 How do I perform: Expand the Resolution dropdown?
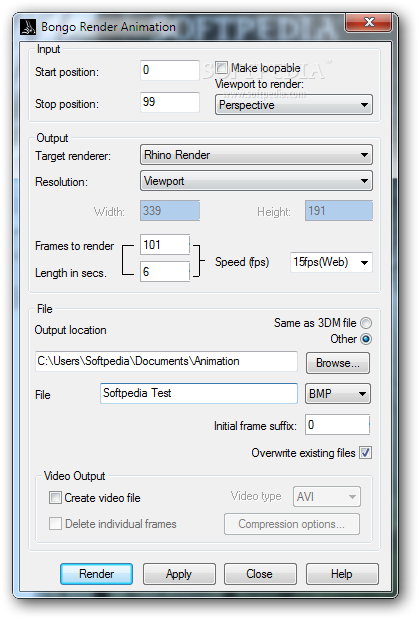pos(256,181)
